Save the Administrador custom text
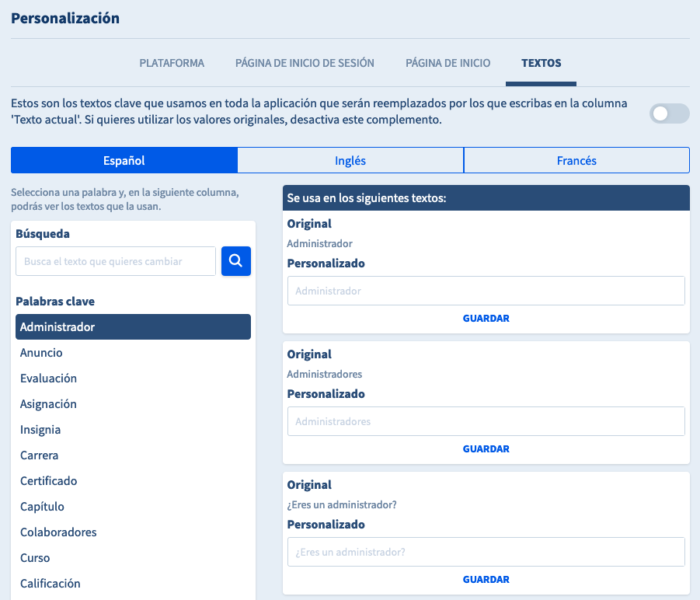 point(486,319)
